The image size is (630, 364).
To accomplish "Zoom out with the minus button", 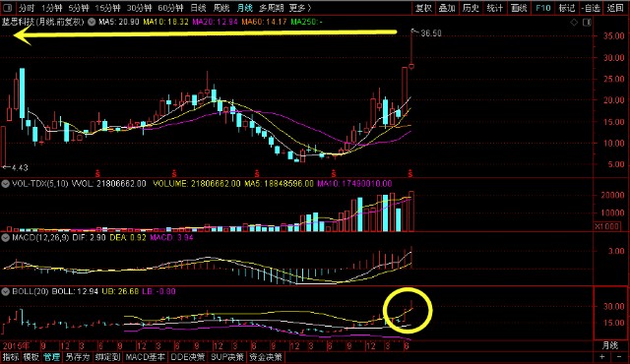I will click(x=620, y=357).
